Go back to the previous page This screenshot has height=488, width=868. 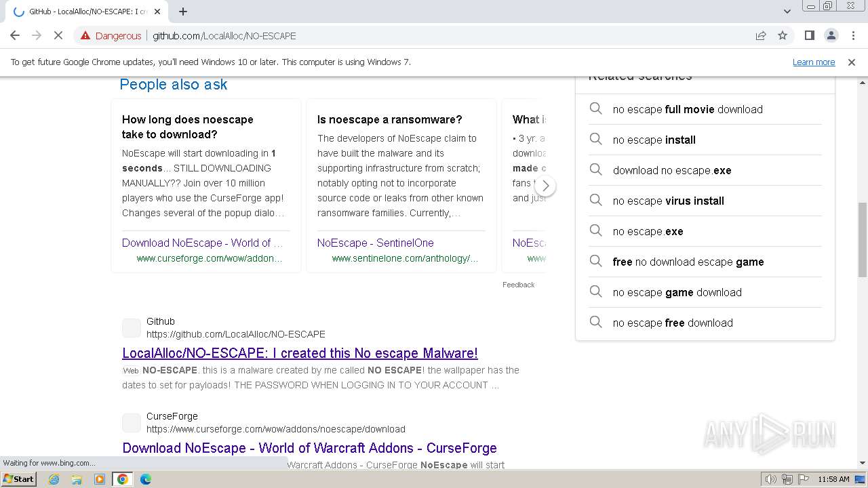point(15,35)
